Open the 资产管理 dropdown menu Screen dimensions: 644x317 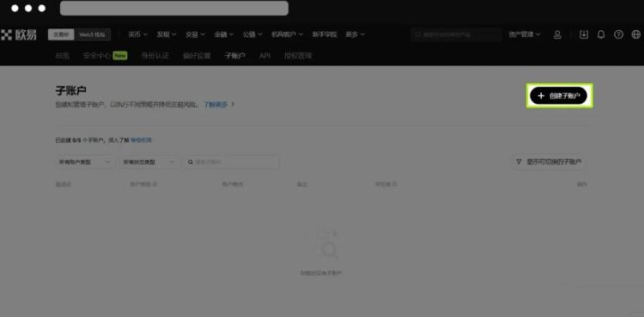click(x=525, y=34)
